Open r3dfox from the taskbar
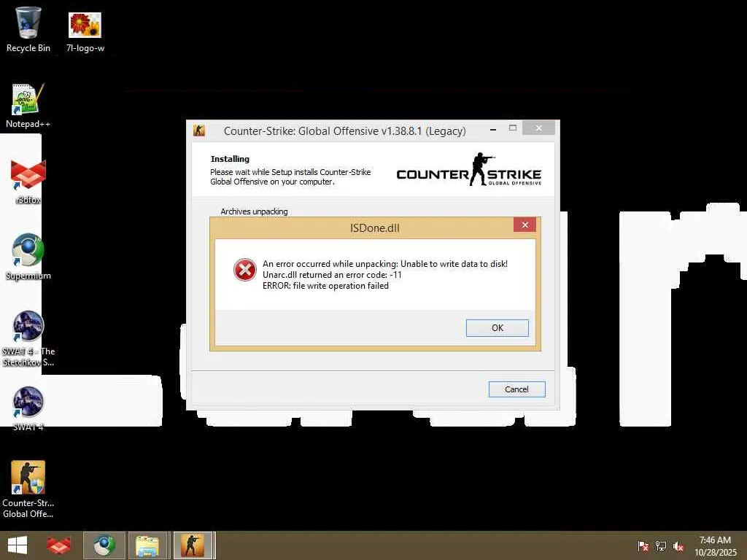This screenshot has width=747, height=560. [x=59, y=545]
